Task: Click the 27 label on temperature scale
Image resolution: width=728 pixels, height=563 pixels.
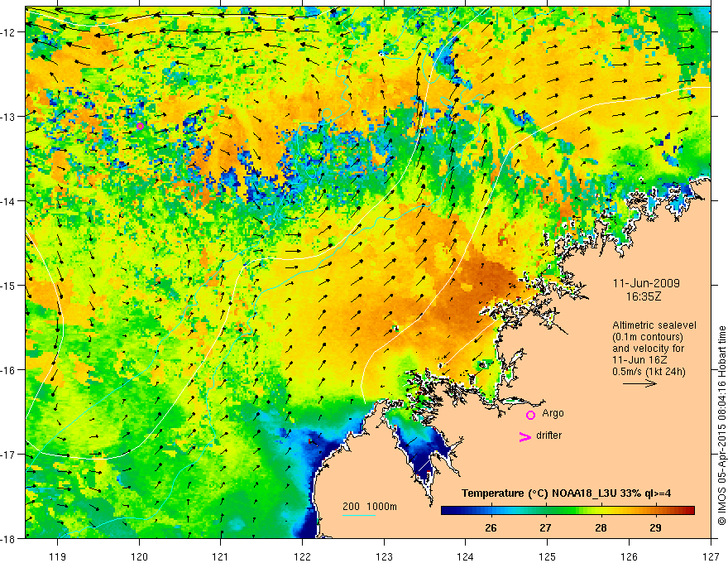Action: tap(545, 527)
